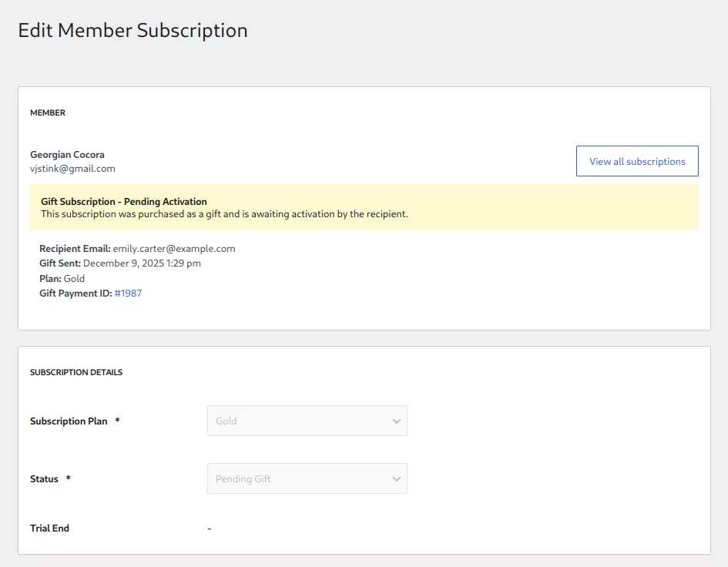The height and width of the screenshot is (567, 728).
Task: Click the chevron arrow in Status field
Action: (397, 479)
